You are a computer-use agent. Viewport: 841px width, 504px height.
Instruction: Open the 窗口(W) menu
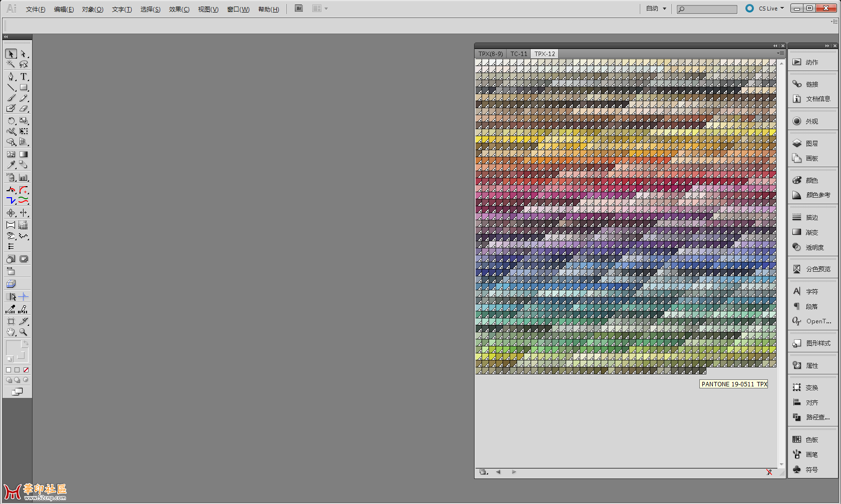238,9
